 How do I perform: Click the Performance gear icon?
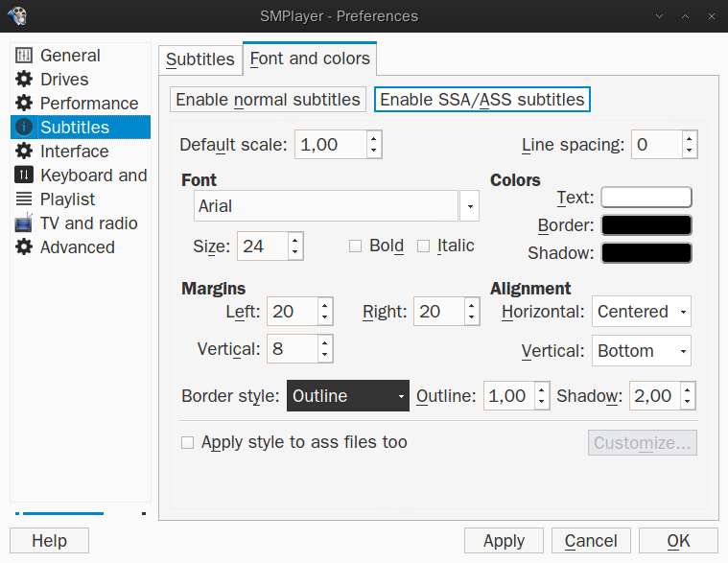tap(24, 103)
